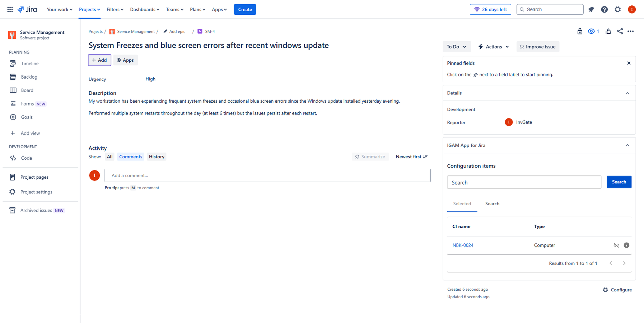Show History activity
644x323 pixels.
157,156
